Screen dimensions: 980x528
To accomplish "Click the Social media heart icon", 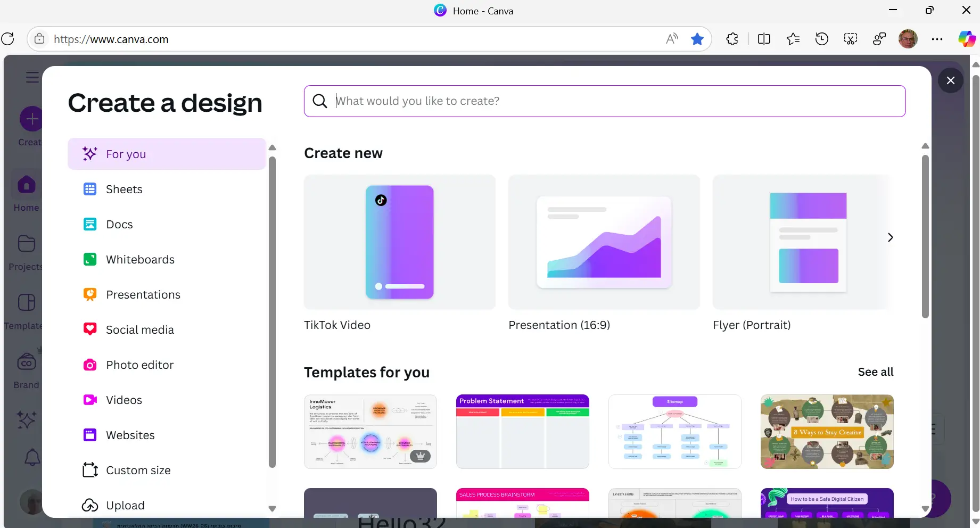I will 90,329.
